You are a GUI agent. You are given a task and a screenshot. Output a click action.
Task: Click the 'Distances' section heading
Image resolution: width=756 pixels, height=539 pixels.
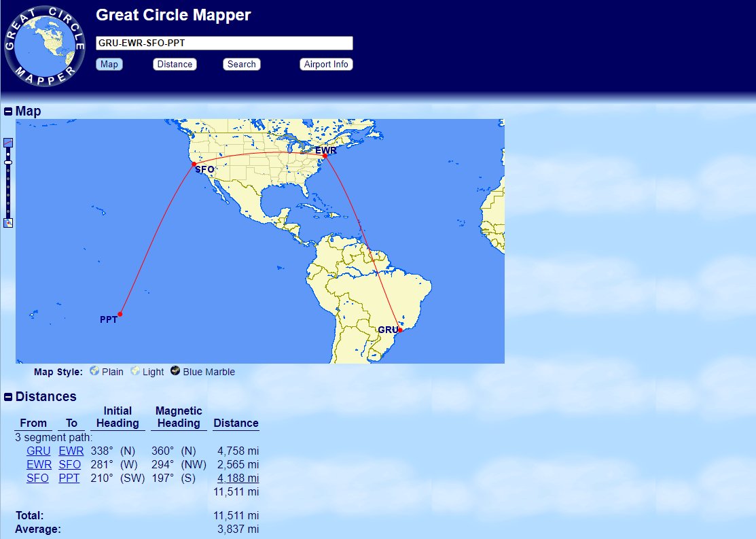[x=46, y=397]
